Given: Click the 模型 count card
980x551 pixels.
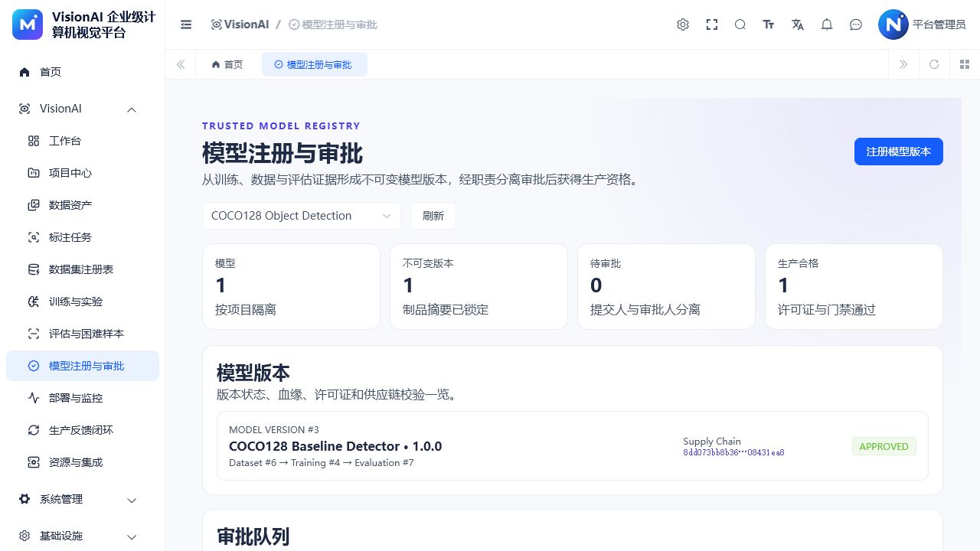Looking at the screenshot, I should click(291, 286).
